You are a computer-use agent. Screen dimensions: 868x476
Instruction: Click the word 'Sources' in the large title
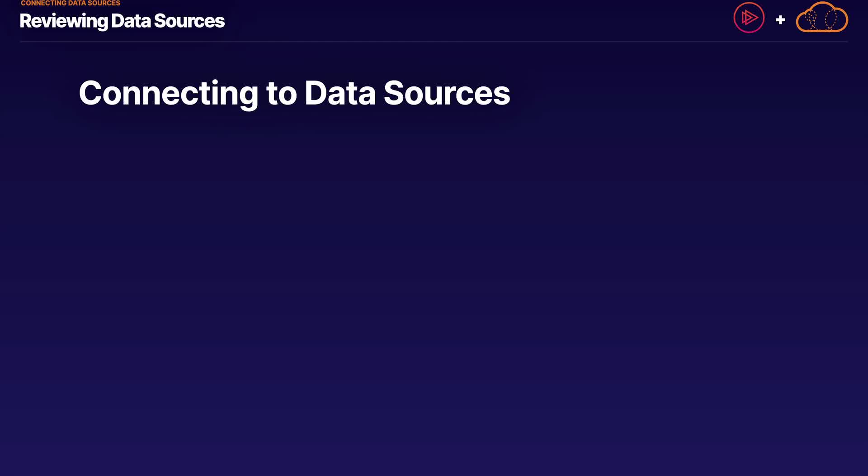point(447,93)
